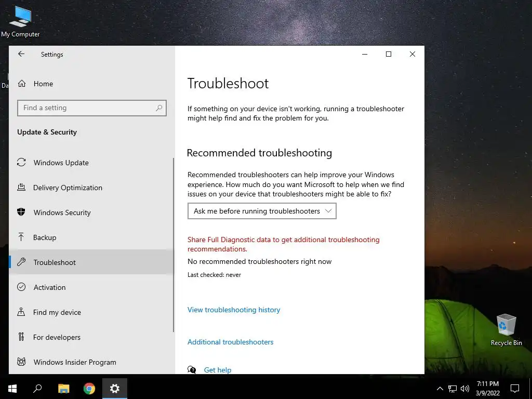Viewport: 532px width, 399px height.
Task: Launch Google Chrome from taskbar
Action: [x=89, y=389]
